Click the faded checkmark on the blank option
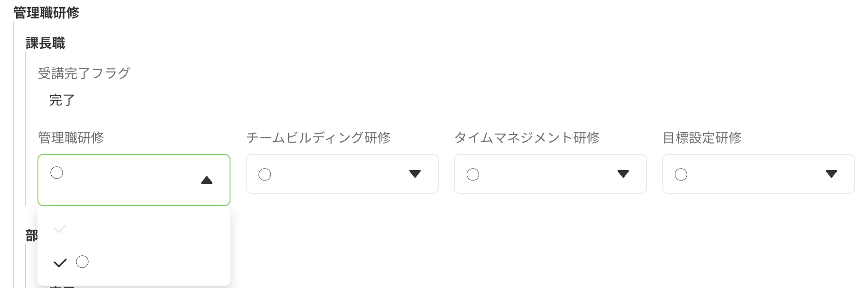Viewport: 868px width, 288px height. (59, 229)
